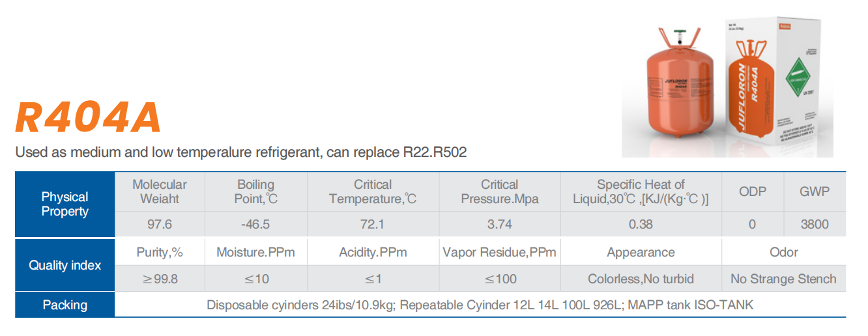Select the Quality index row header
868x336 pixels.
(x=65, y=265)
